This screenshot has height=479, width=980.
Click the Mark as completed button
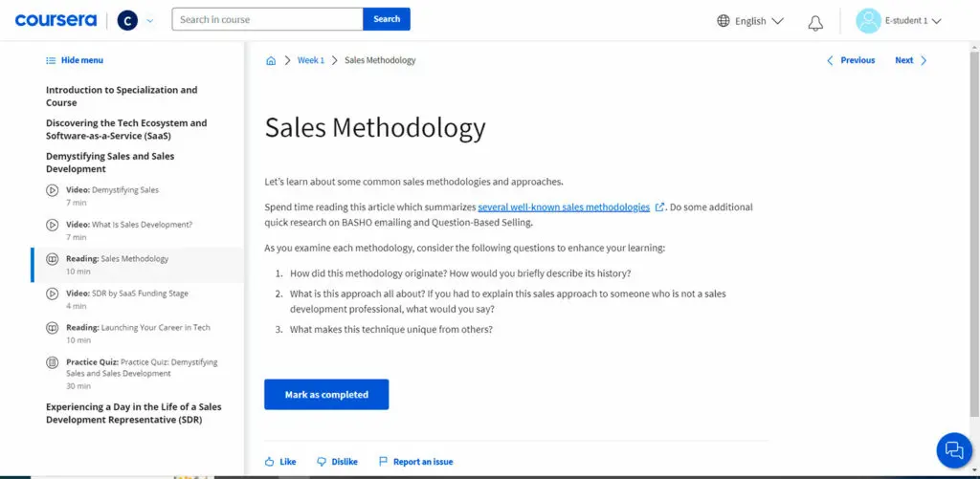click(326, 394)
